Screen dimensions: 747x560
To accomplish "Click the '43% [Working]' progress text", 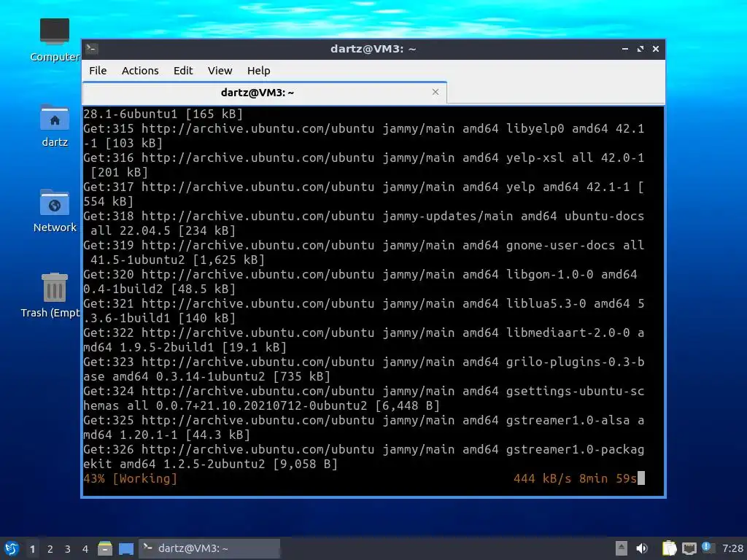I will 130,478.
